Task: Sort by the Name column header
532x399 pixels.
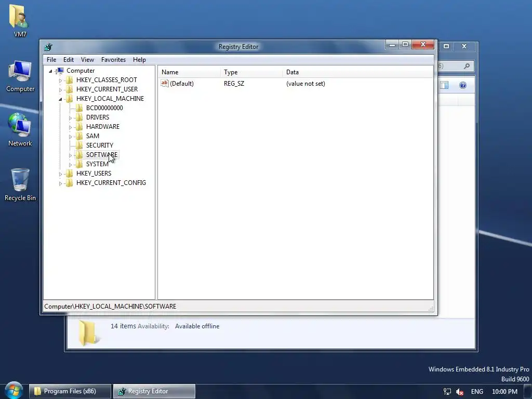Action: pyautogui.click(x=189, y=72)
